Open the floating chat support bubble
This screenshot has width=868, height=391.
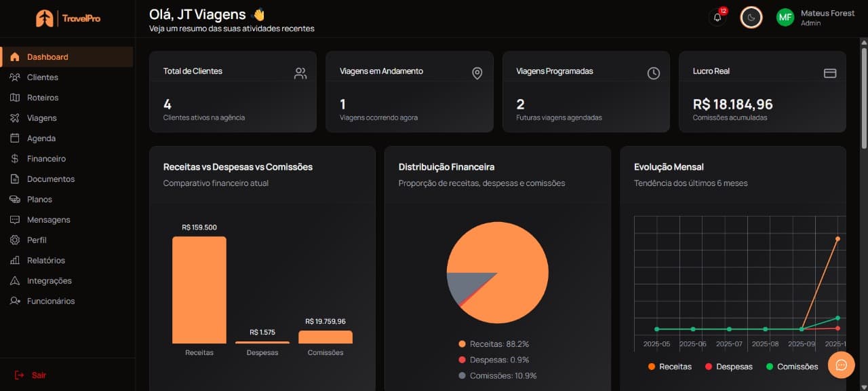coord(841,365)
